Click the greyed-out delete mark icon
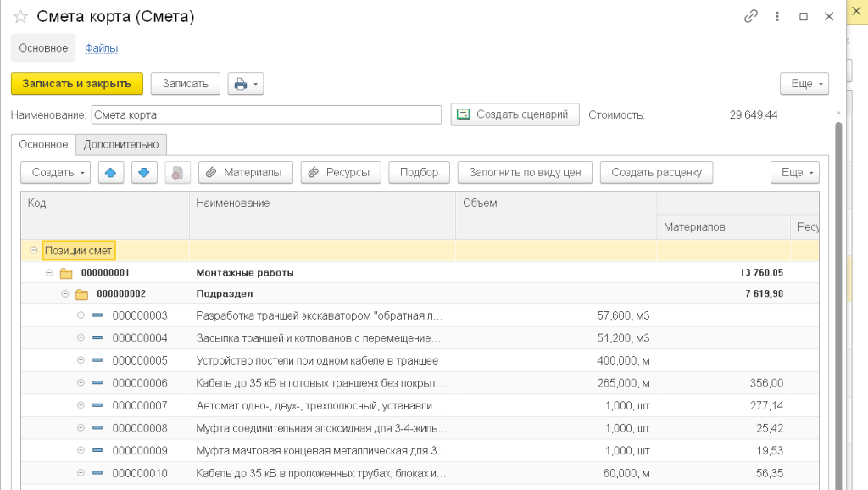This screenshot has height=490, width=868. 177,172
